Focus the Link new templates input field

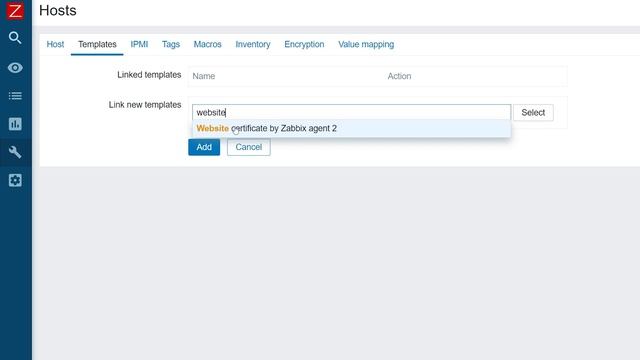click(x=351, y=112)
